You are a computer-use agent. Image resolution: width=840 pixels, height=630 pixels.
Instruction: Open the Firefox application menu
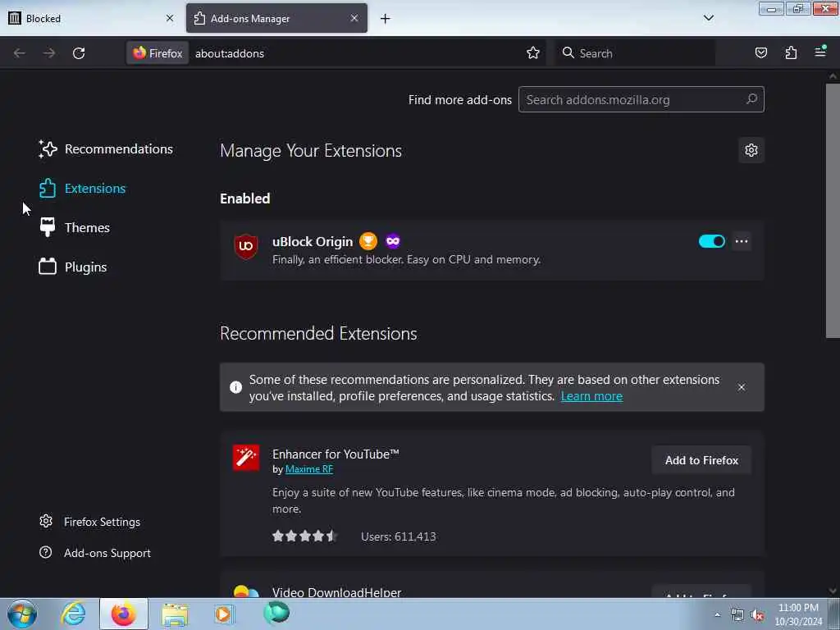click(x=820, y=52)
